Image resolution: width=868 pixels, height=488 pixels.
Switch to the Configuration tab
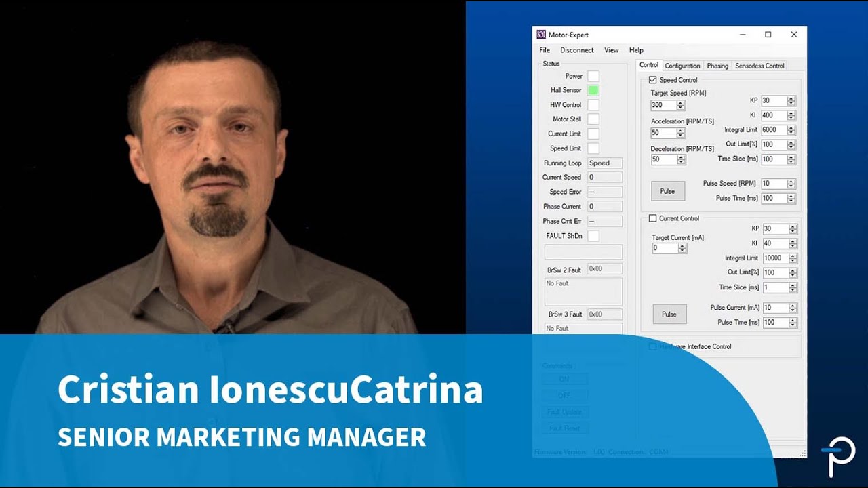[682, 66]
